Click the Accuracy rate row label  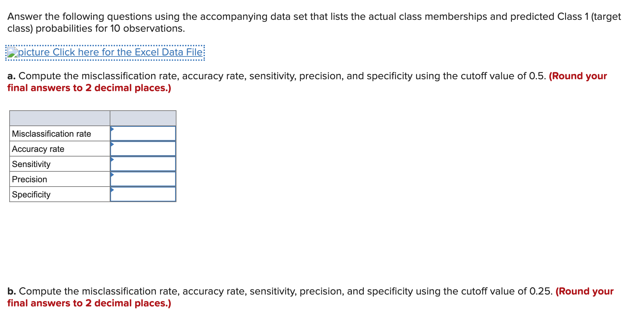tap(38, 149)
